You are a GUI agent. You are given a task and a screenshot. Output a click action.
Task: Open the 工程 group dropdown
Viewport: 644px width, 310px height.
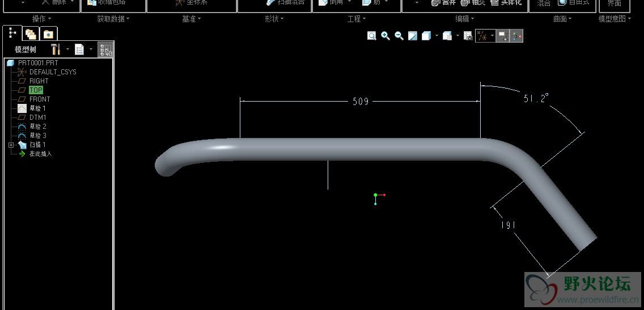(x=357, y=19)
